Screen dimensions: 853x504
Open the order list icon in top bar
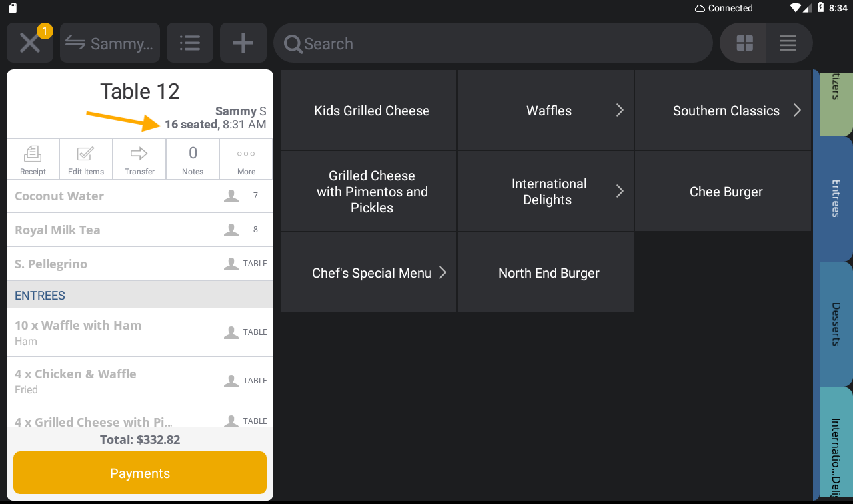pos(189,43)
